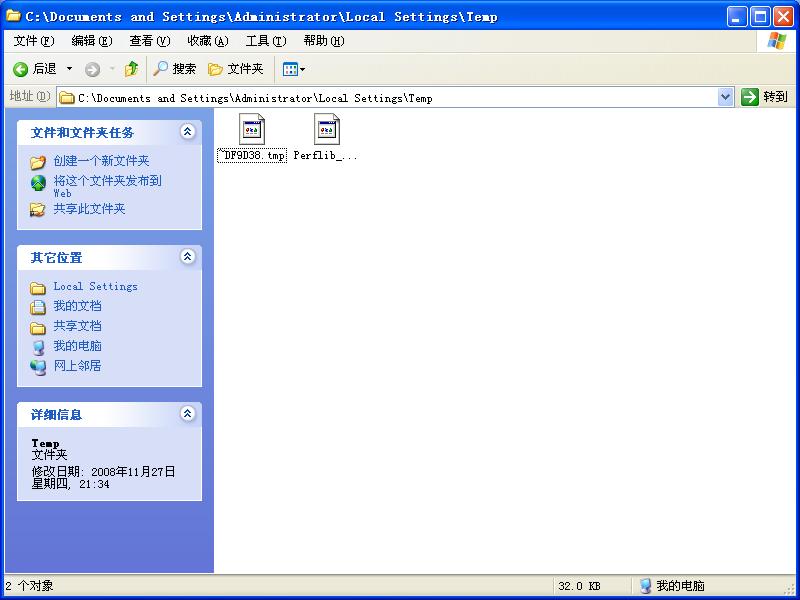This screenshot has width=800, height=600.
Task: Open the Favorites menu (收藏)
Action: (208, 41)
